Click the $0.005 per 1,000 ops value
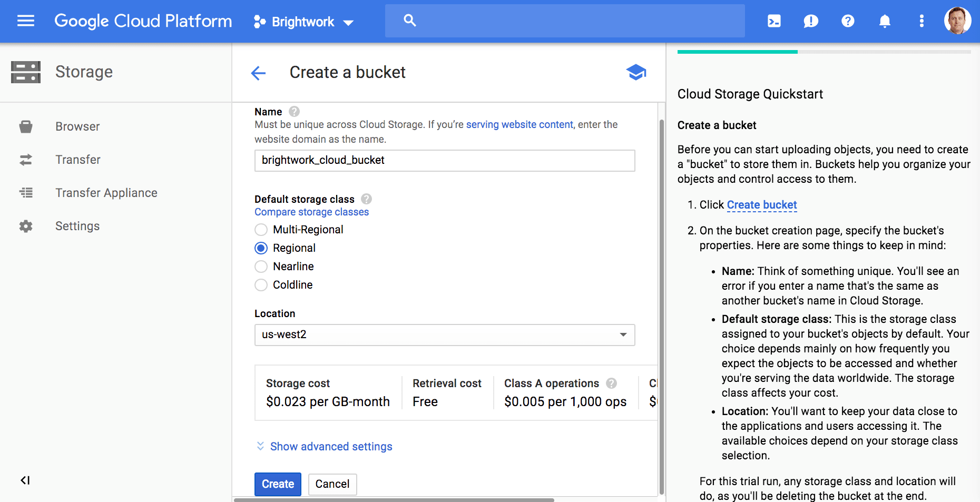Screen dimensions: 980x502 [565, 402]
